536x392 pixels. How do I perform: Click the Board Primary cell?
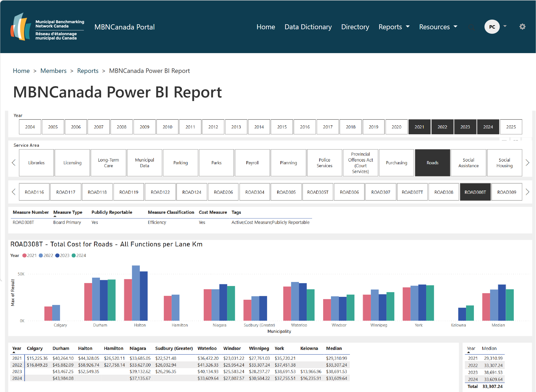67,222
